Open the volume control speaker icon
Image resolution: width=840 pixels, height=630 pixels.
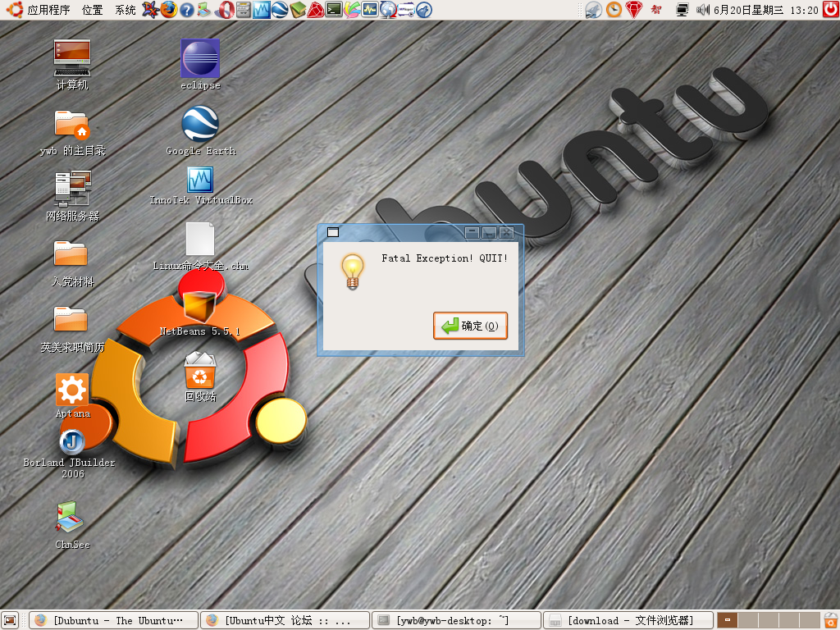(x=702, y=10)
